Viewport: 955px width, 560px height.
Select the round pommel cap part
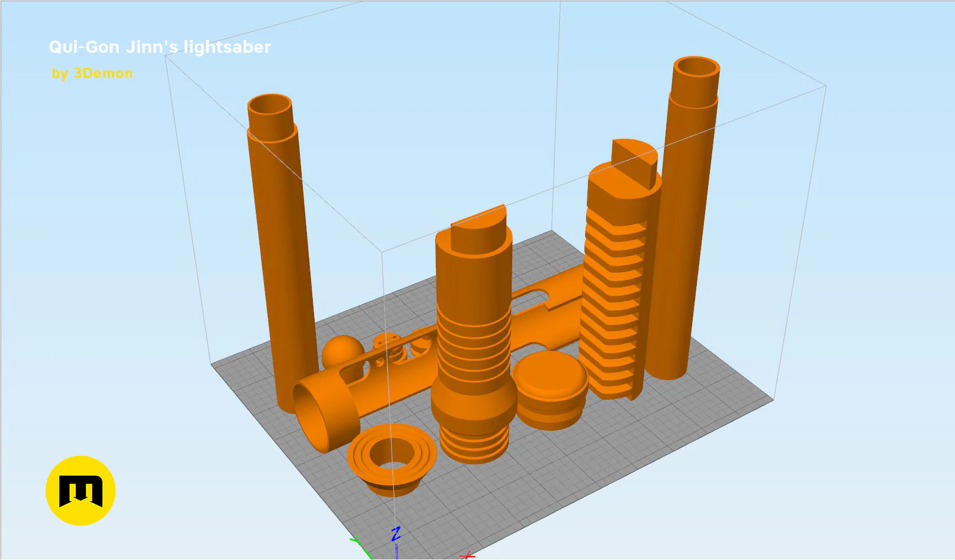click(550, 390)
